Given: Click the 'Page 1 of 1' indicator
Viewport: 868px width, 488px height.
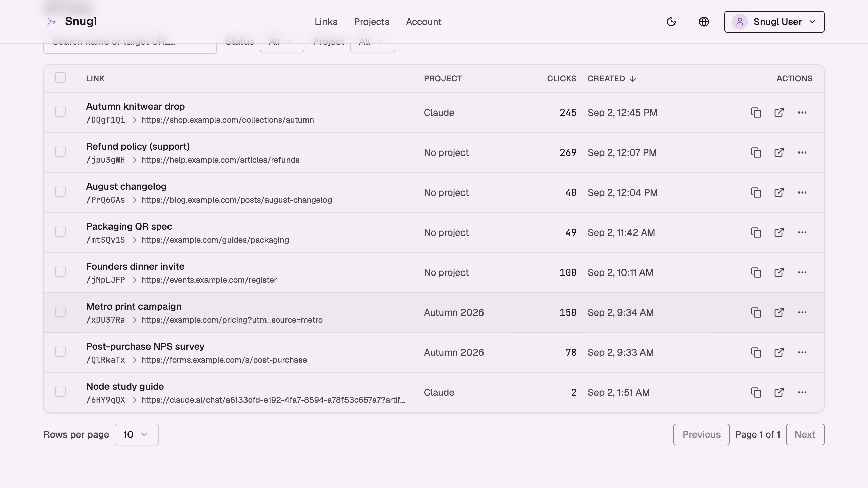Looking at the screenshot, I should click(x=758, y=434).
